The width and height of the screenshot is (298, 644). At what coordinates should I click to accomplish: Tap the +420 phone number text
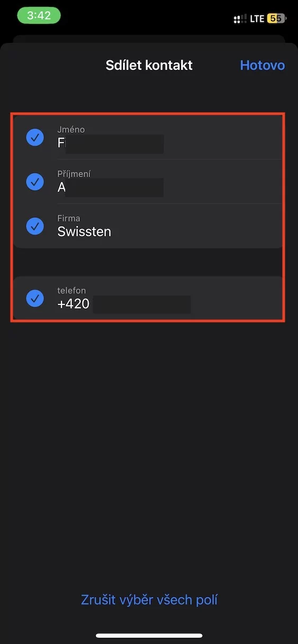(x=73, y=303)
